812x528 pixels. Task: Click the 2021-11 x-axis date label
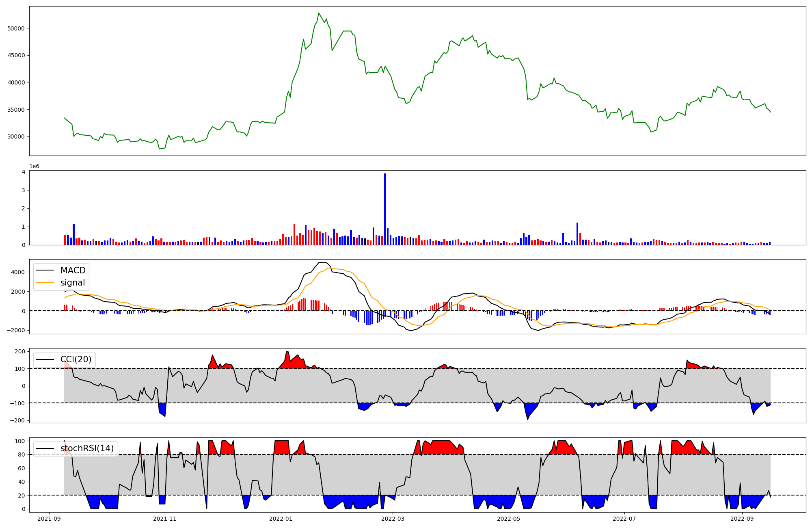[165, 519]
